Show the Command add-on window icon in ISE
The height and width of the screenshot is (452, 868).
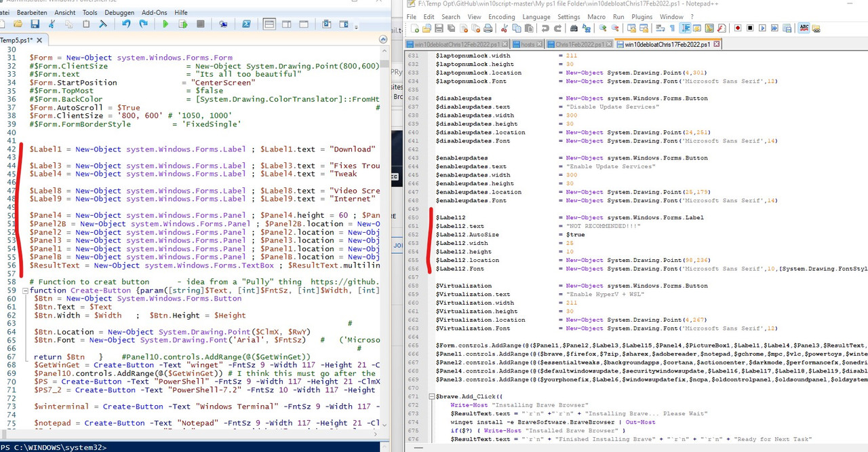(344, 24)
